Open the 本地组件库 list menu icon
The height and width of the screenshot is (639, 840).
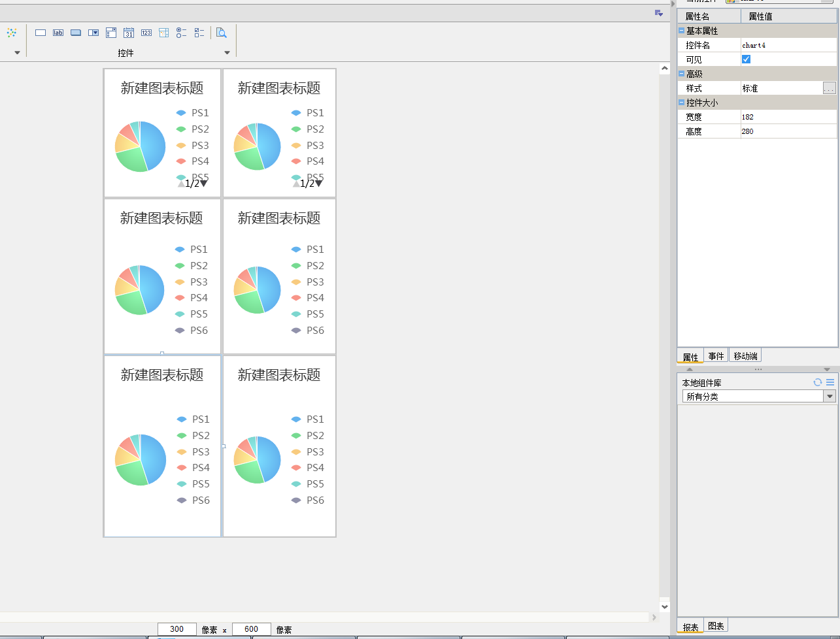tap(830, 382)
